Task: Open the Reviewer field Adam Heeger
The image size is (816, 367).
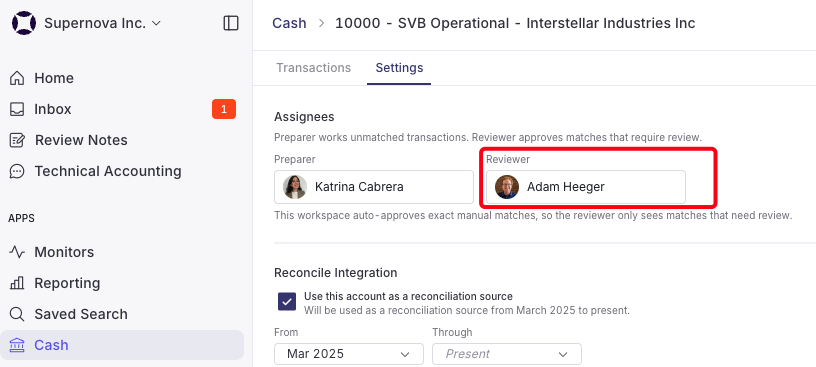Action: coord(585,187)
